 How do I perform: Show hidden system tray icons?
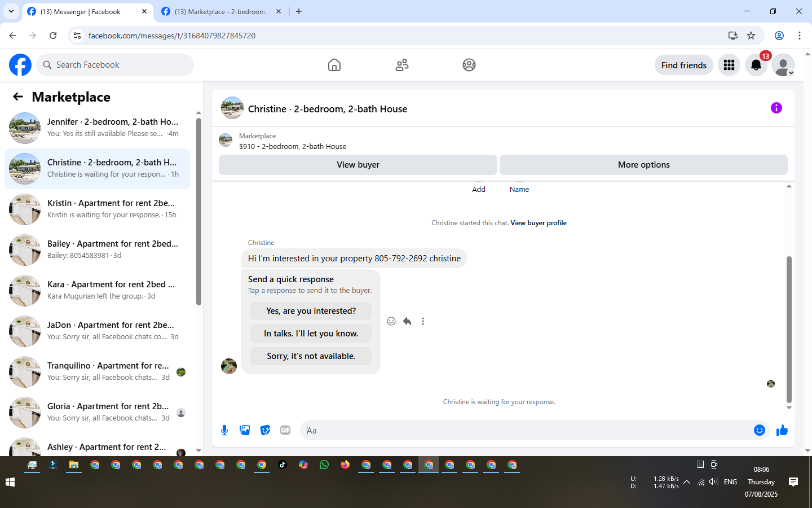pos(687,482)
